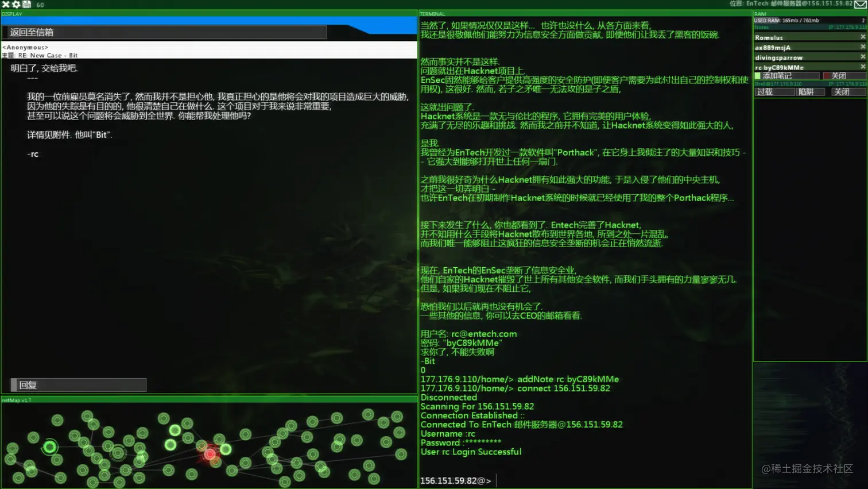Click the 'Scanning For 156.151.59.82' line
This screenshot has width=868, height=489.
click(477, 406)
